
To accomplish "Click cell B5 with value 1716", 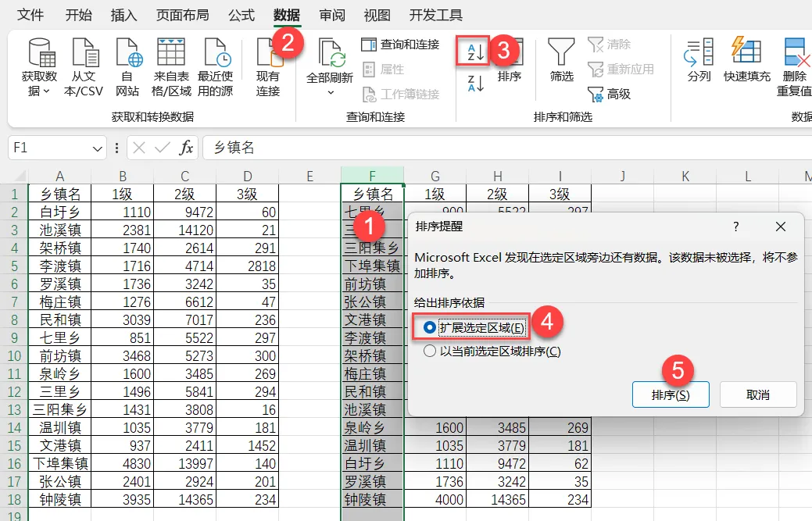I will 122,266.
